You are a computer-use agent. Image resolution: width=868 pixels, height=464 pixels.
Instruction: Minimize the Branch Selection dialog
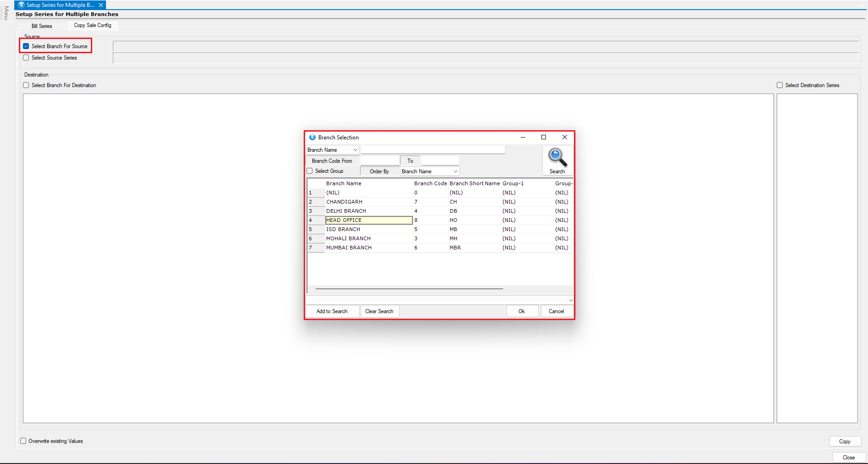tap(523, 137)
